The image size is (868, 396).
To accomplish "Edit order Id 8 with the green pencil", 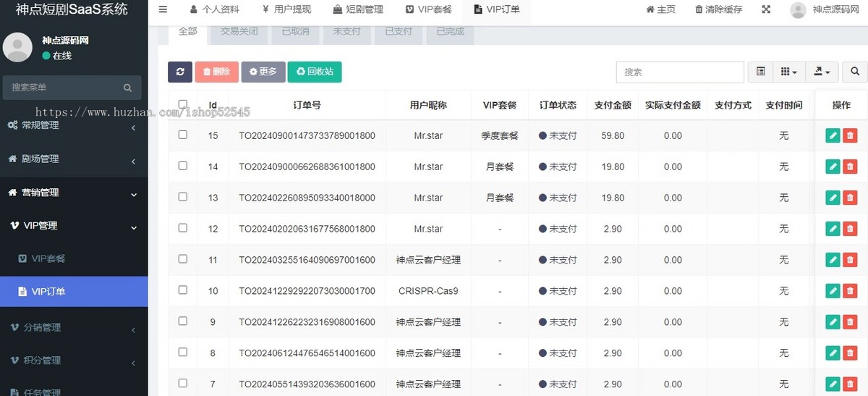I will [833, 353].
